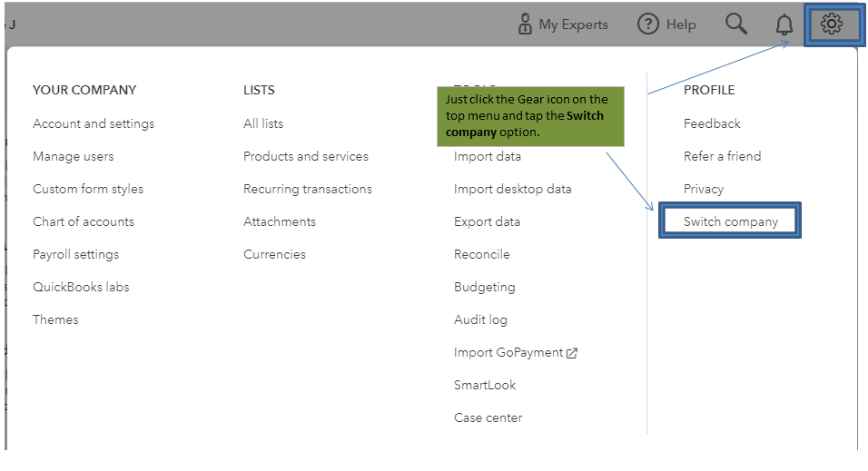This screenshot has height=471, width=868.
Task: Open Custom form styles
Action: pyautogui.click(x=88, y=189)
